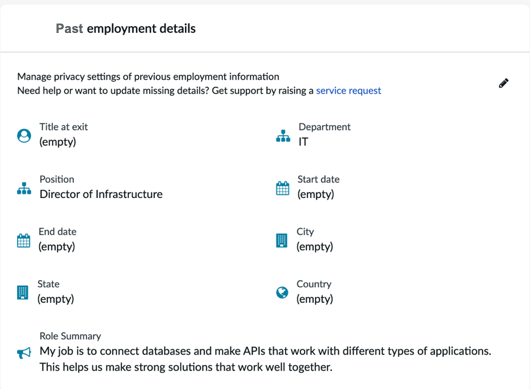Screen dimensions: 530x389
Task: Click the End date calendar icon
Action: (23, 241)
